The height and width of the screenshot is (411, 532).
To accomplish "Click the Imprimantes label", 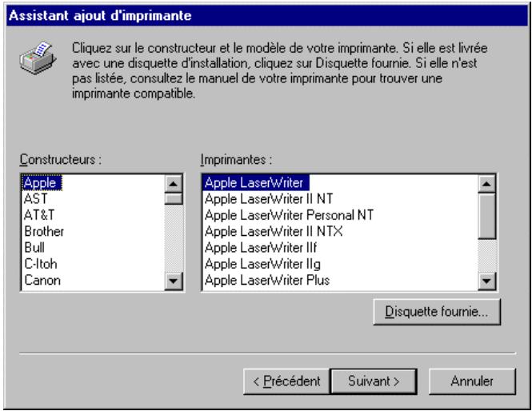I will (x=236, y=159).
